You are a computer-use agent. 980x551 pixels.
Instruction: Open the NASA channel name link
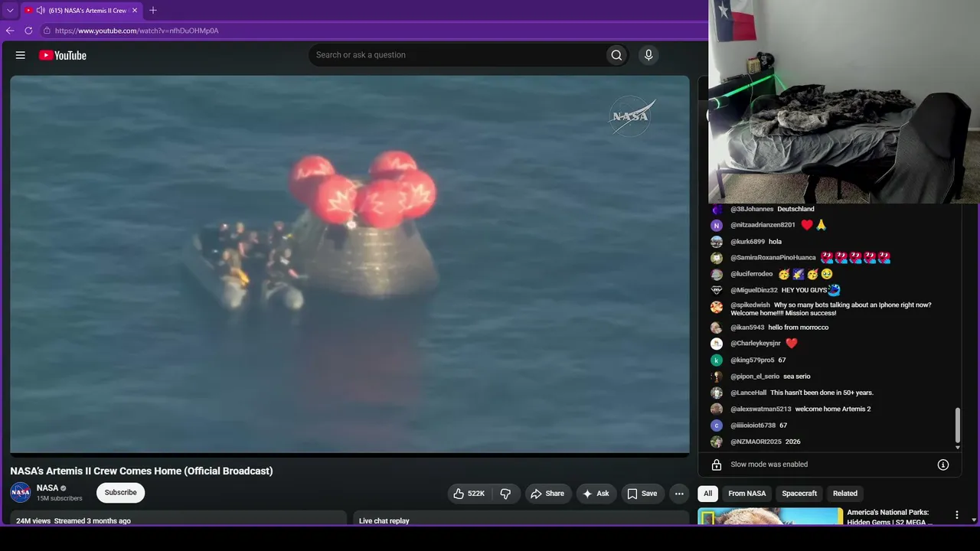[47, 487]
